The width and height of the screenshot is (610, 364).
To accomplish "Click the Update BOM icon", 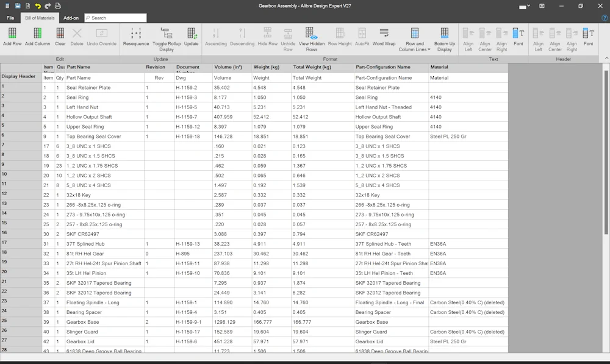I will 191,34.
